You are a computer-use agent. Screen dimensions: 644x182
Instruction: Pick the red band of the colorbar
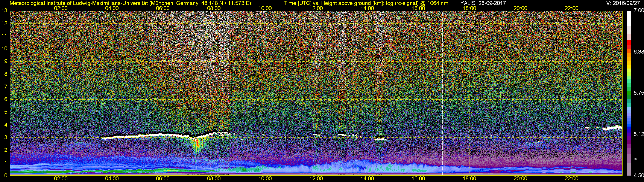[629, 43]
